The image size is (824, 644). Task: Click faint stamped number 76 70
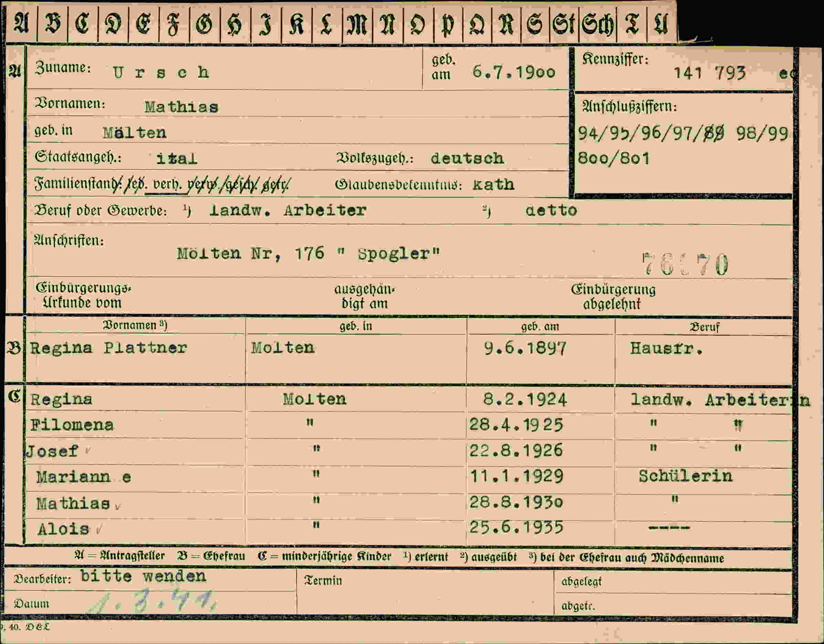pos(686,264)
